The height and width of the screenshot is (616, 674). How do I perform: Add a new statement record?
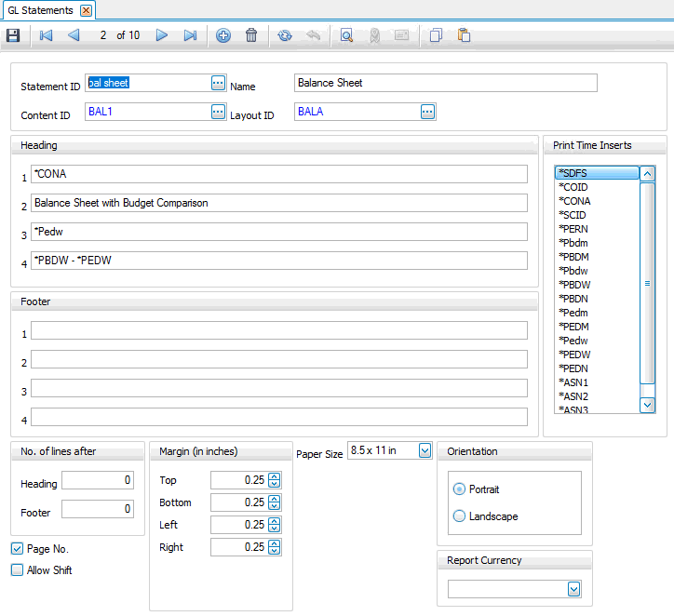tap(223, 35)
